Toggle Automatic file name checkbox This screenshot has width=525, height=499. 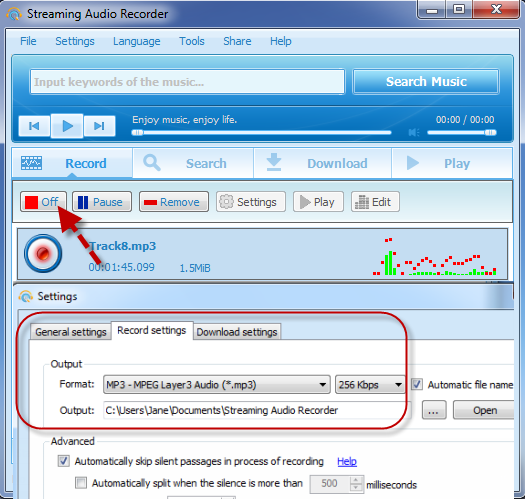click(417, 384)
